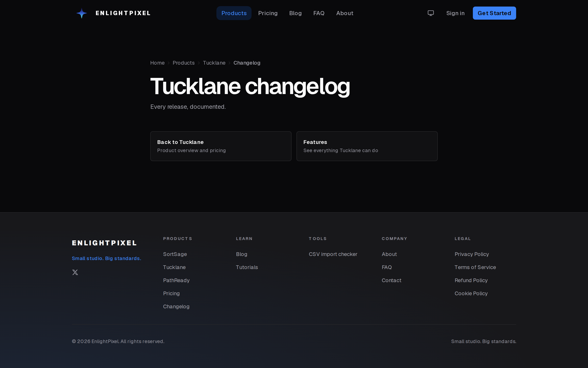588x368 pixels.
Task: Click the Get Started button
Action: [494, 13]
